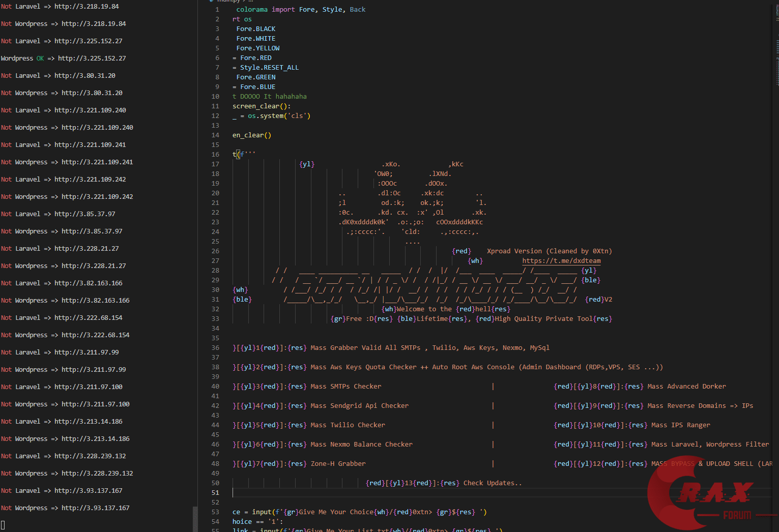Click line number 51 in the editor gutter
779x532 pixels.
coord(216,493)
